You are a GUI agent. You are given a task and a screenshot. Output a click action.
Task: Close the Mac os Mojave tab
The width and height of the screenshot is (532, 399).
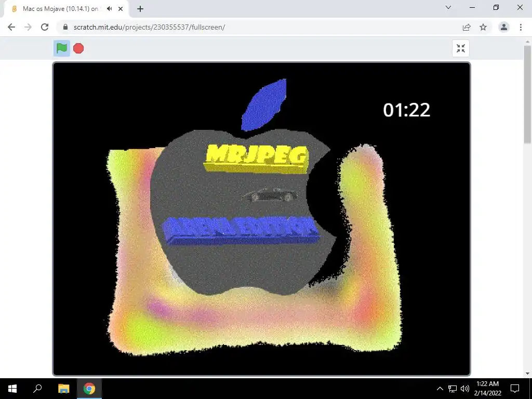click(121, 9)
